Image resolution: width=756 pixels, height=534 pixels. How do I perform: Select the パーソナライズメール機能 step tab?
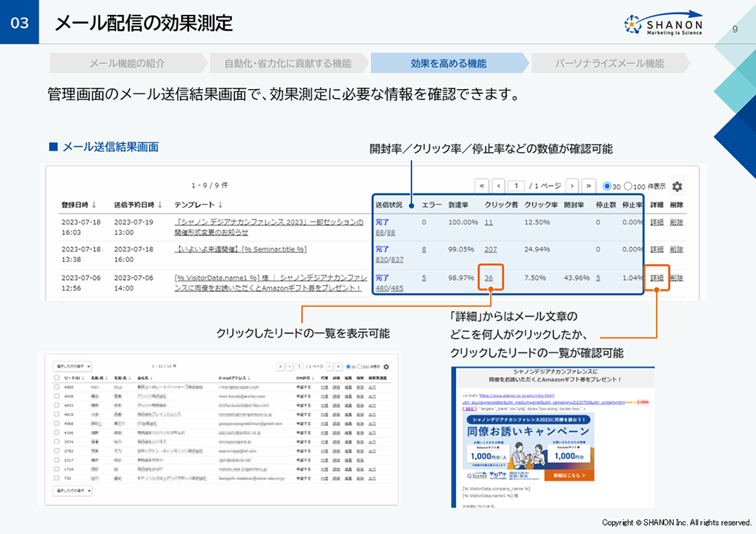click(609, 63)
